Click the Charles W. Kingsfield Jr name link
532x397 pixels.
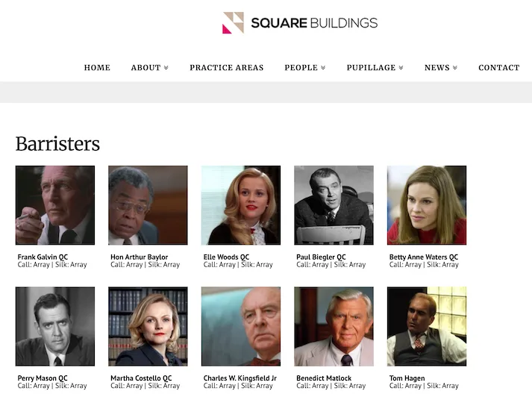240,378
